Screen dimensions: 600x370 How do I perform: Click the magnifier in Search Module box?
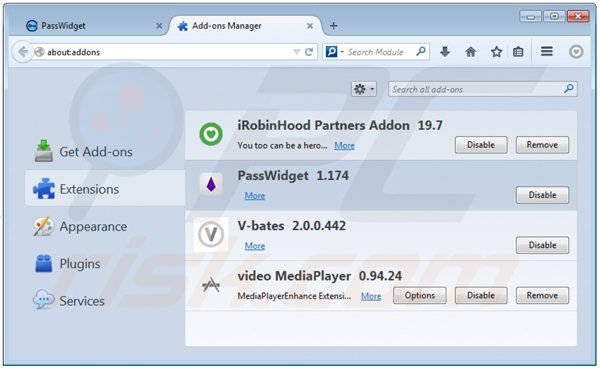[421, 51]
